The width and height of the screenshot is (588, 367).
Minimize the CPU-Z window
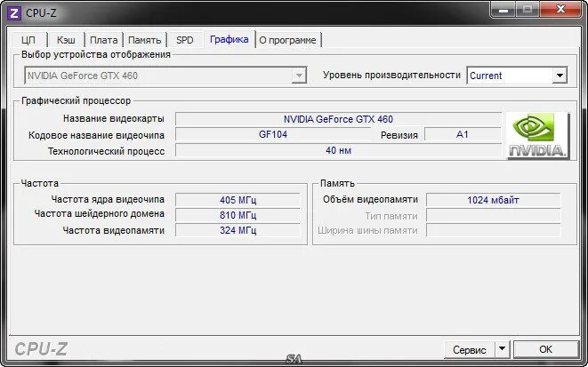click(x=503, y=10)
